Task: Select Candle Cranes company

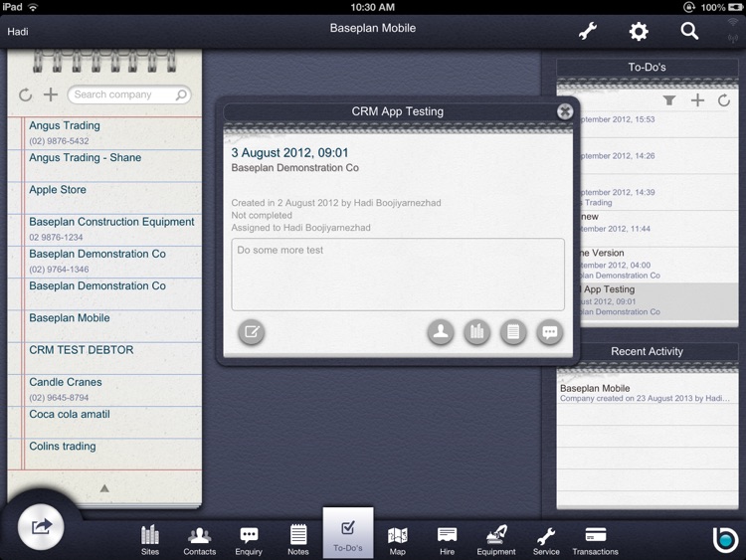Action: coord(104,391)
